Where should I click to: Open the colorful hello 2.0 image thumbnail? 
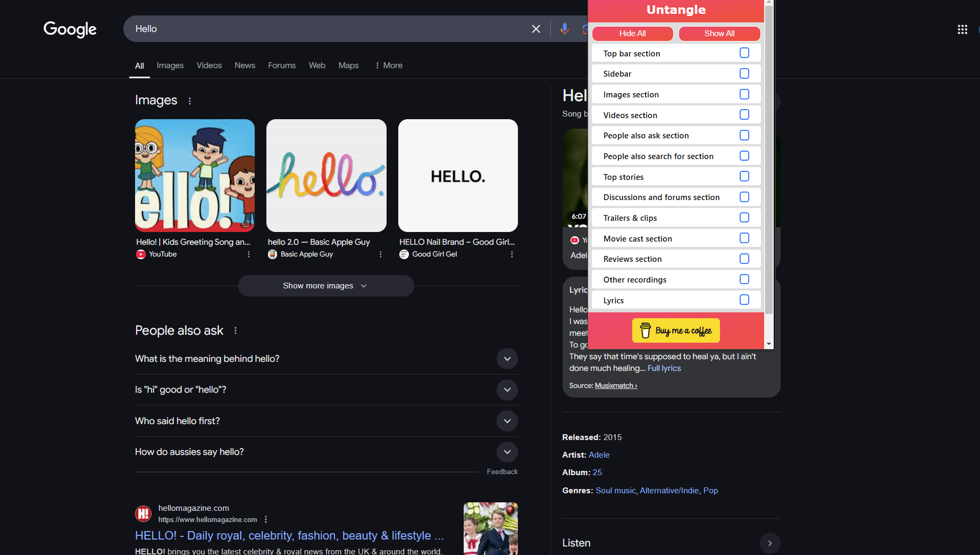[x=326, y=176]
